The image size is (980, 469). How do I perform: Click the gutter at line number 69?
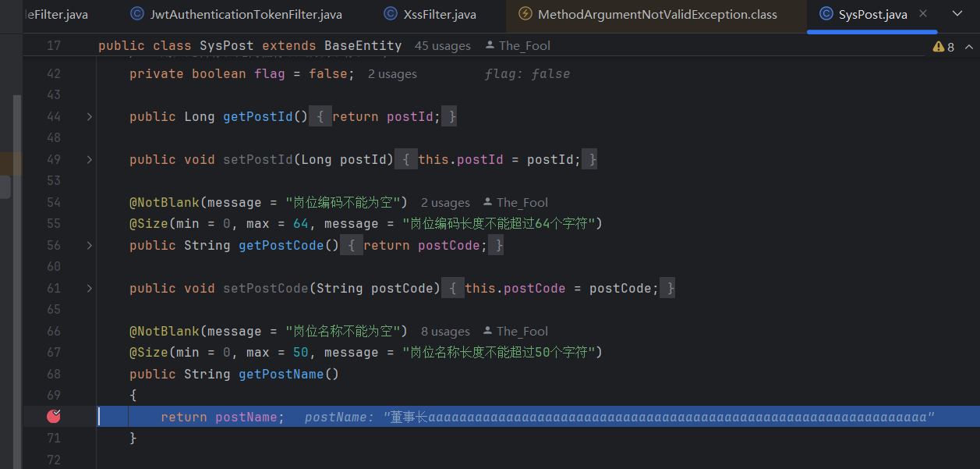pyautogui.click(x=53, y=396)
